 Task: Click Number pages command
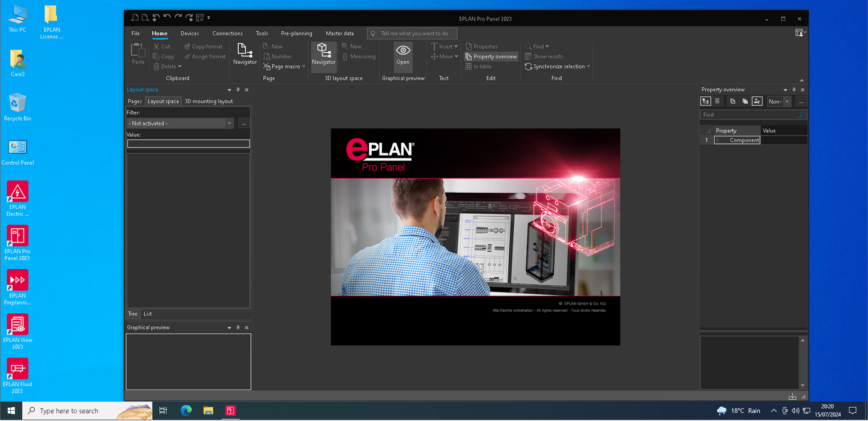277,56
